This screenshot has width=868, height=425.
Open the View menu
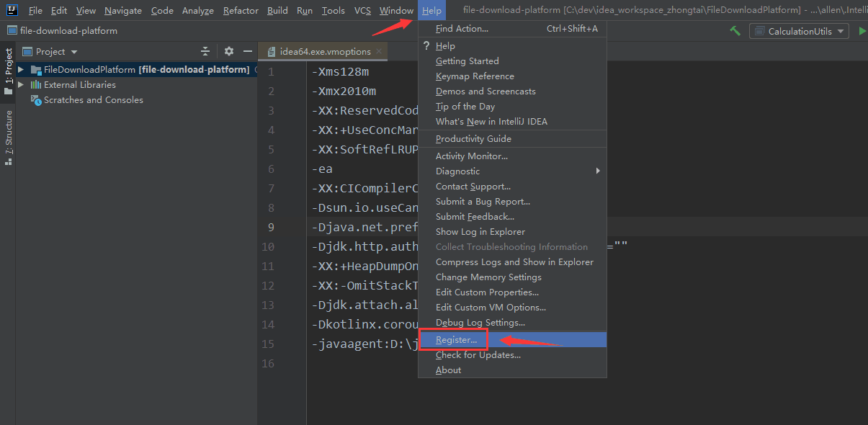(x=86, y=11)
